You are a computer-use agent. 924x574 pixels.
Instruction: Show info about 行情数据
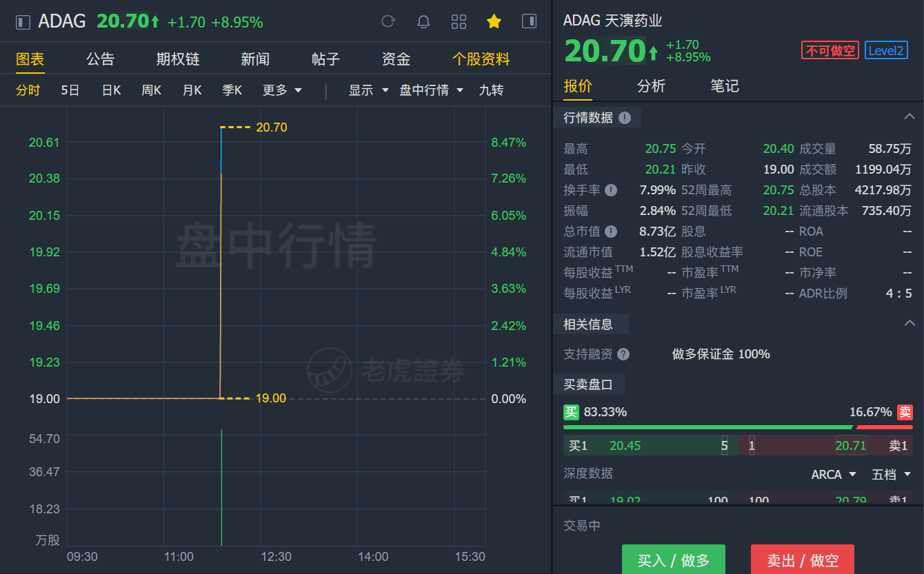coord(625,118)
